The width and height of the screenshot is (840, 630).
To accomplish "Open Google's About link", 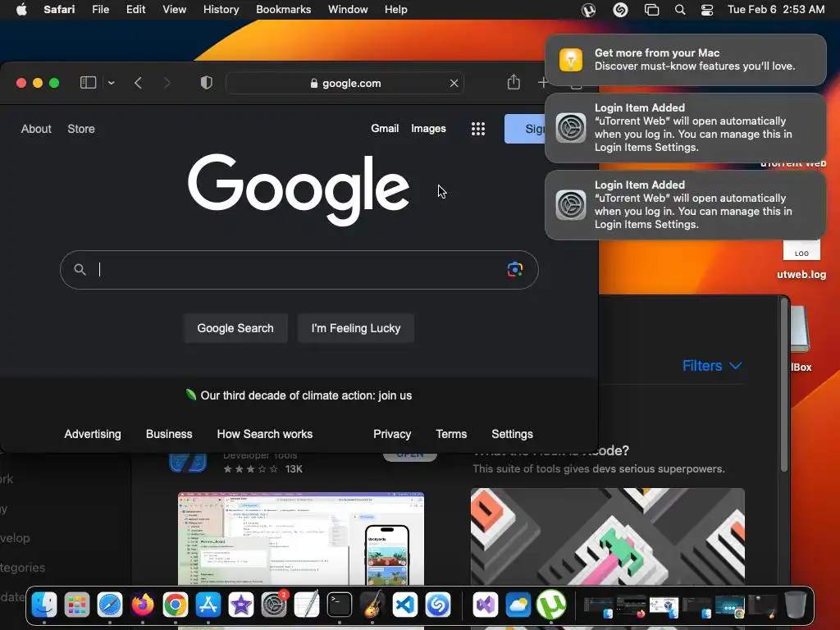I will (36, 129).
